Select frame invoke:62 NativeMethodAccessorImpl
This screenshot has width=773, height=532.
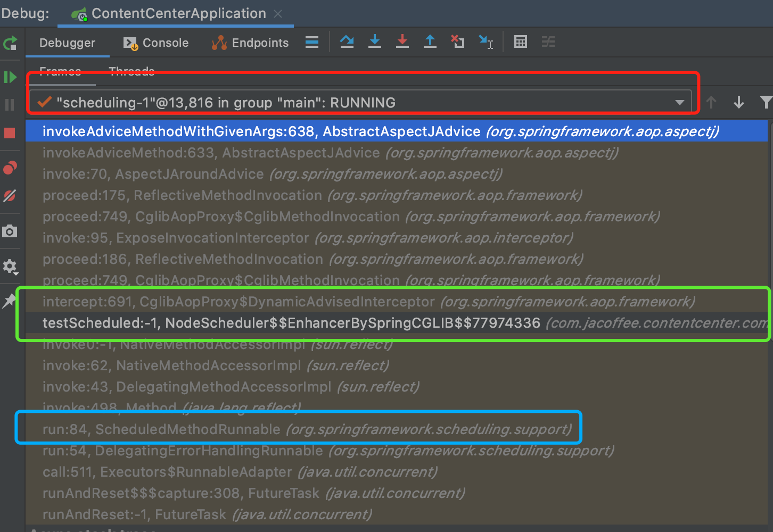pyautogui.click(x=397, y=365)
